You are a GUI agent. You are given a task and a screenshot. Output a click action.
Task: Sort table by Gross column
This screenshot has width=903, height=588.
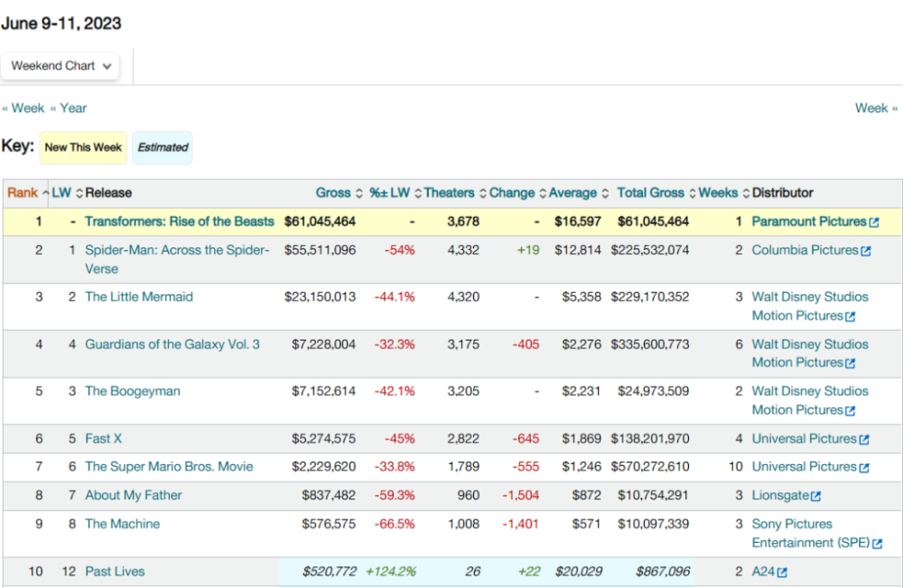pos(339,193)
